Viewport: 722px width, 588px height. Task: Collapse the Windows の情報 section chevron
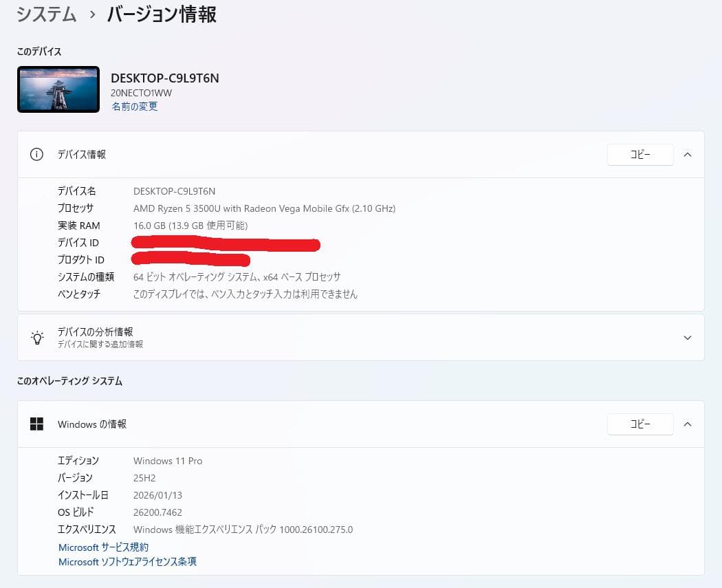(687, 424)
